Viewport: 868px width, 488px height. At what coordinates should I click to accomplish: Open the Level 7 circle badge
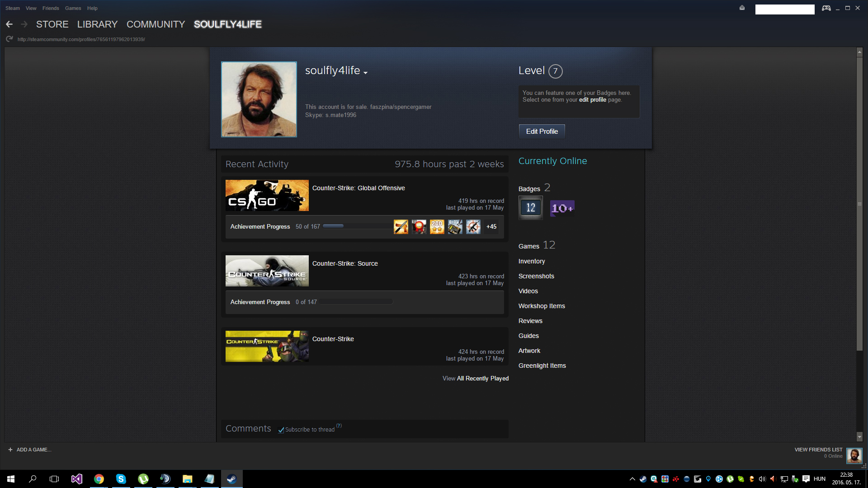pyautogui.click(x=555, y=71)
